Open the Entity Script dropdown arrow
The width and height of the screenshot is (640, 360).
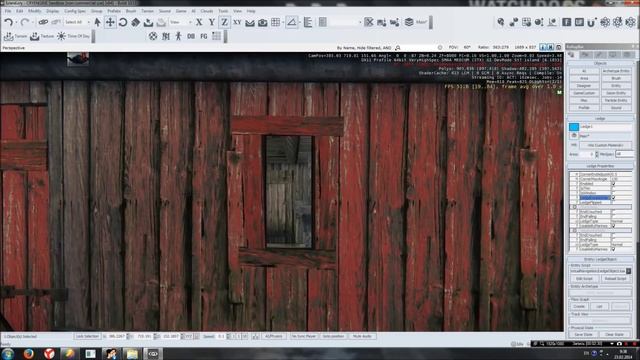pyautogui.click(x=629, y=271)
